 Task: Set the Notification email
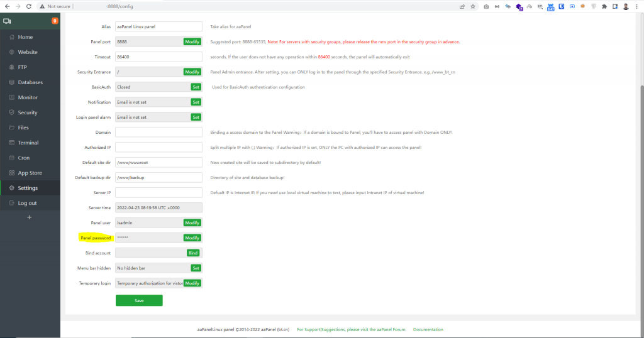(196, 102)
